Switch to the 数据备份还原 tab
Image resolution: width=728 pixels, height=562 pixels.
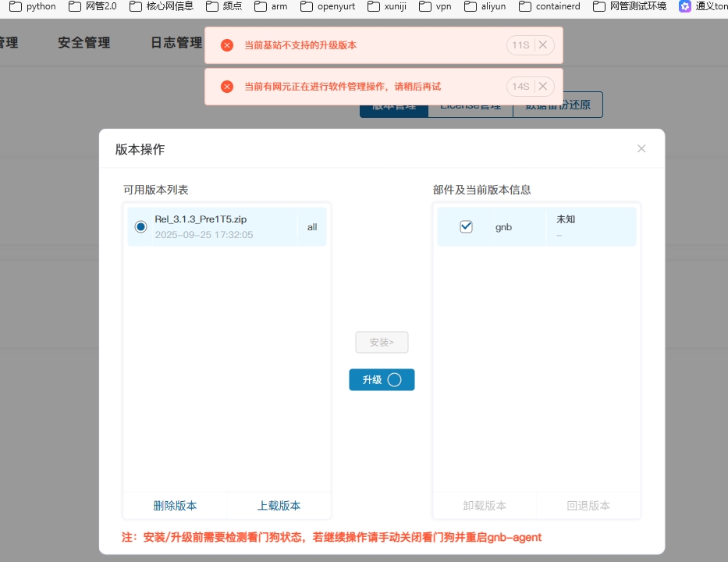(x=557, y=105)
